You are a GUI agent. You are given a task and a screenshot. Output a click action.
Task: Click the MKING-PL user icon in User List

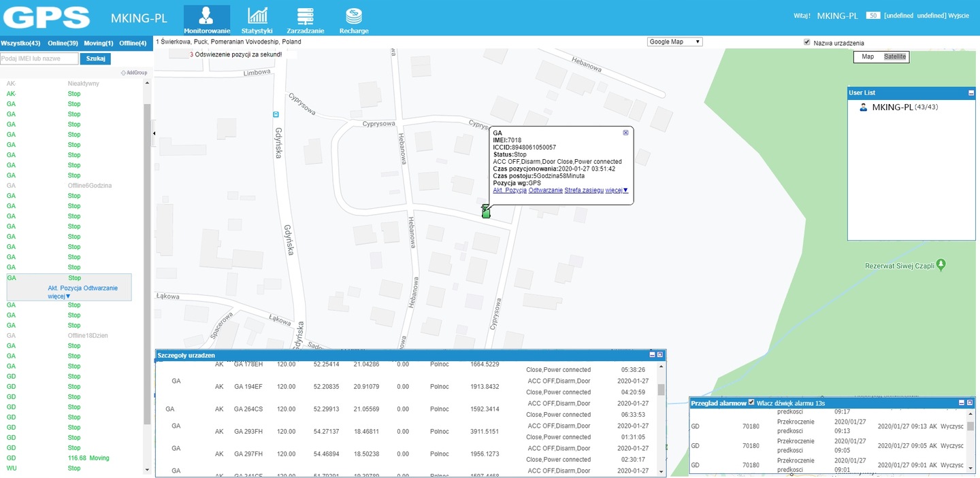coord(864,107)
